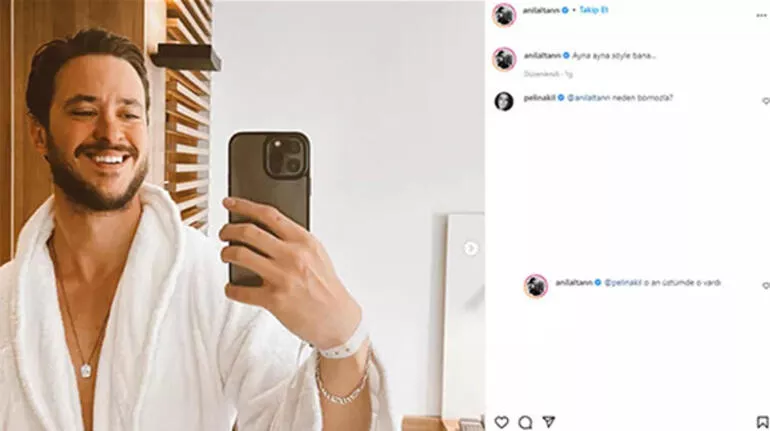
Task: Click the mirror selfie photo
Action: [242, 216]
